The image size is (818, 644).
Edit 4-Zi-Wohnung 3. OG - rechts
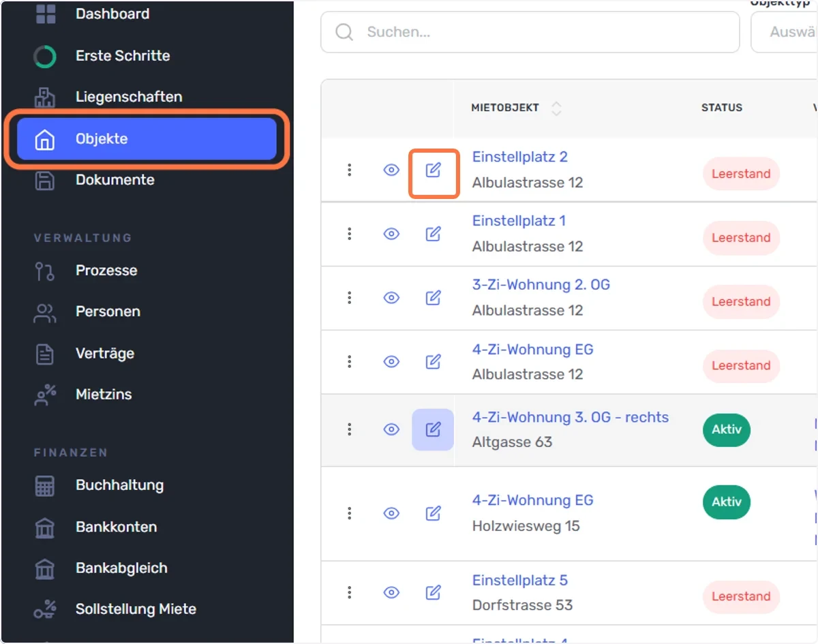point(433,429)
